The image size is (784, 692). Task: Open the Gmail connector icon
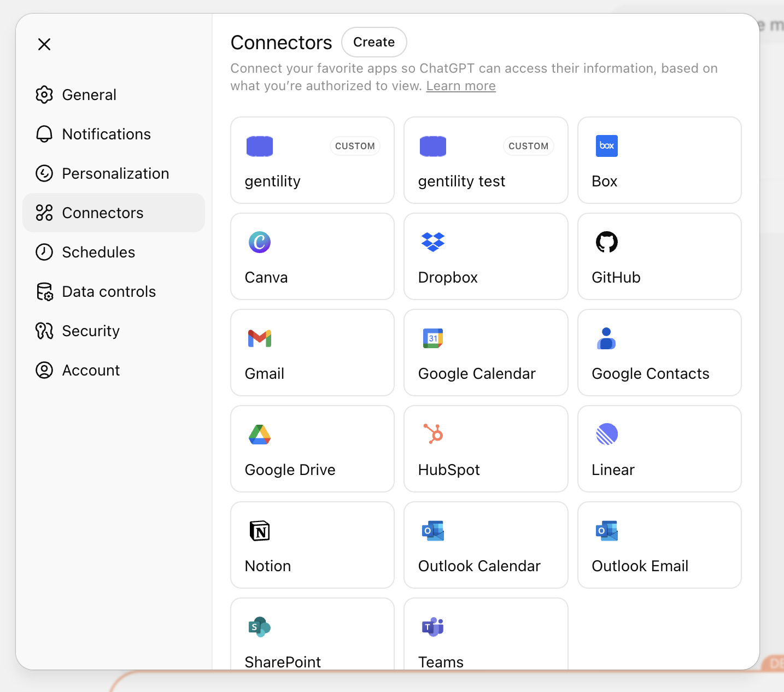point(260,338)
